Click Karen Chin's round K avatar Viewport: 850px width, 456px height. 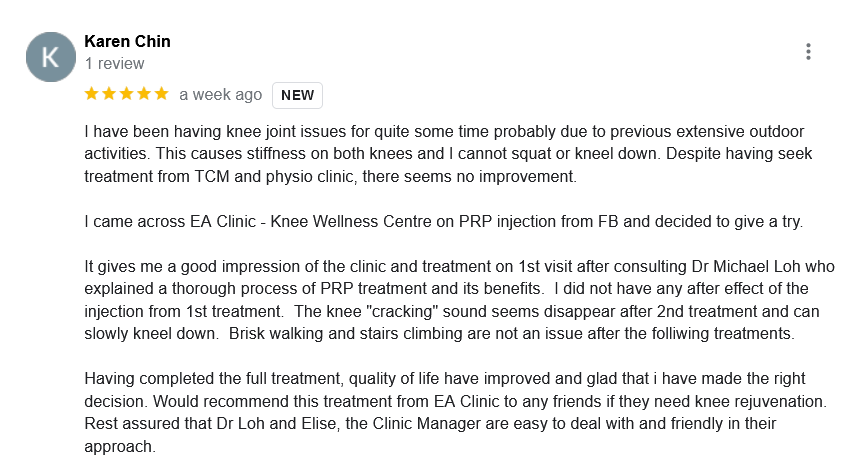click(50, 57)
